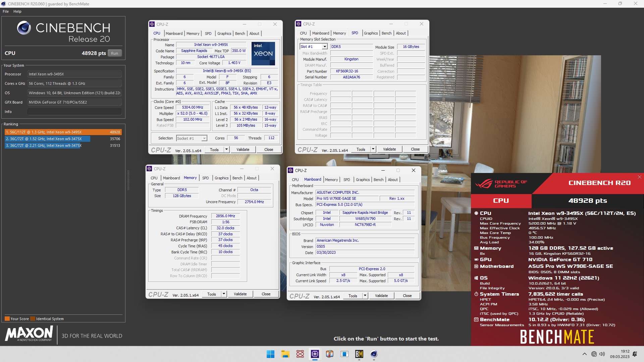Click orange Your Score legend swatch
This screenshot has height=362, width=644.
click(x=7, y=319)
